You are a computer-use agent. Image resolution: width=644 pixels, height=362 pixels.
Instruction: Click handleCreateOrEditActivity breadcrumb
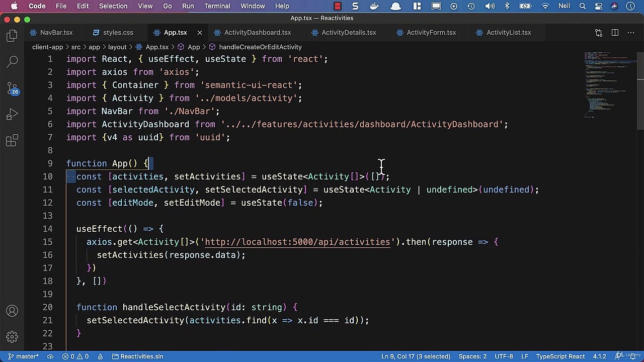(260, 47)
